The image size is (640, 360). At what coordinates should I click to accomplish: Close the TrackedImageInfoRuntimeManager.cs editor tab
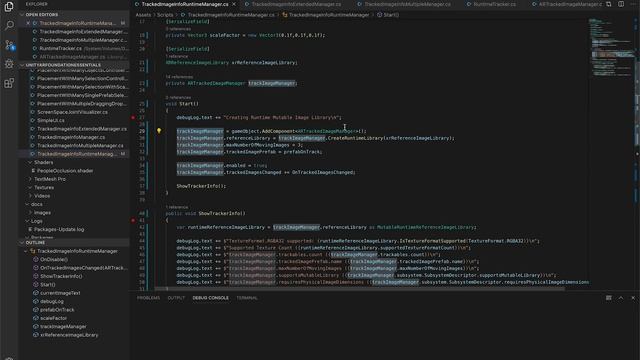[x=234, y=4]
